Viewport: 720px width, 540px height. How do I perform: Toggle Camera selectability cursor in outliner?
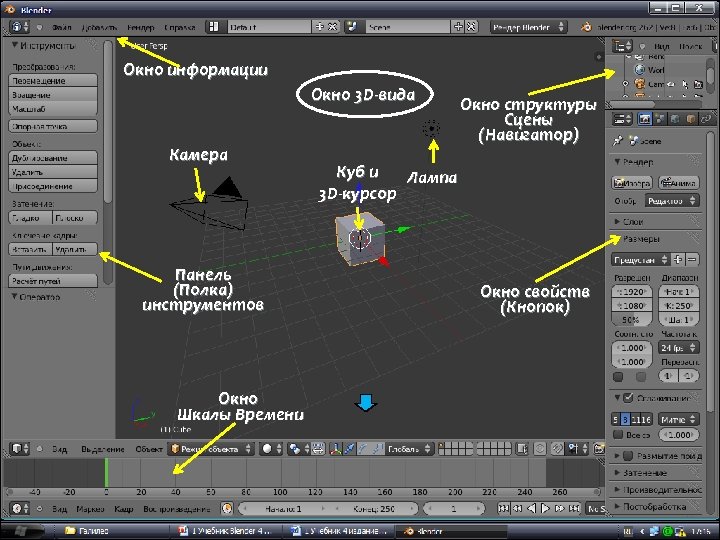(685, 84)
